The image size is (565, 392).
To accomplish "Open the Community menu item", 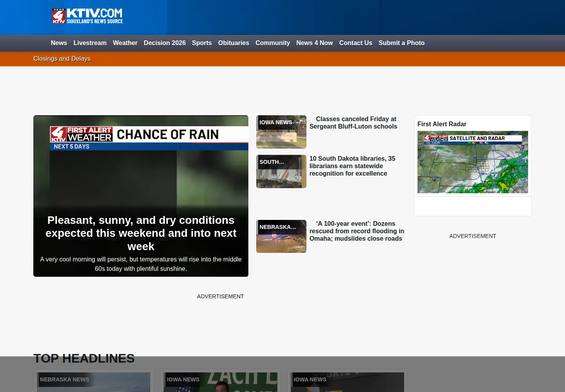I will pyautogui.click(x=273, y=43).
